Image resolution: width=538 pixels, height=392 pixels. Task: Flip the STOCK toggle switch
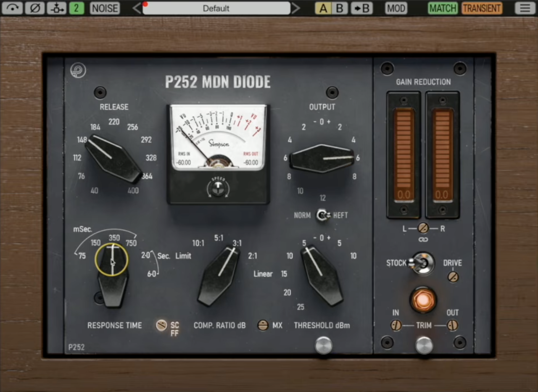pos(422,263)
